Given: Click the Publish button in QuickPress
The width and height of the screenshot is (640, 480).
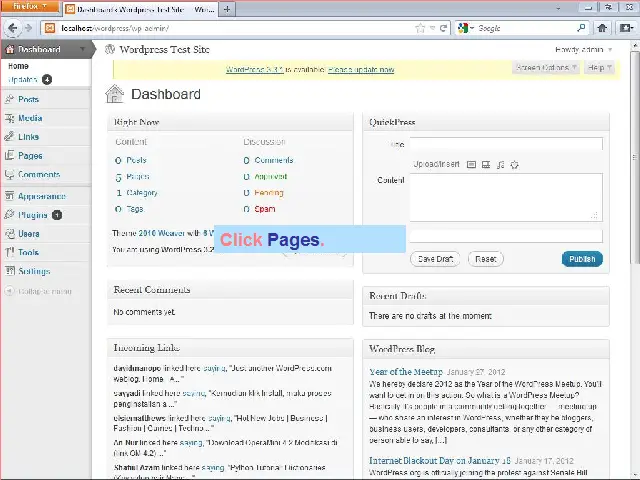Looking at the screenshot, I should pos(582,259).
